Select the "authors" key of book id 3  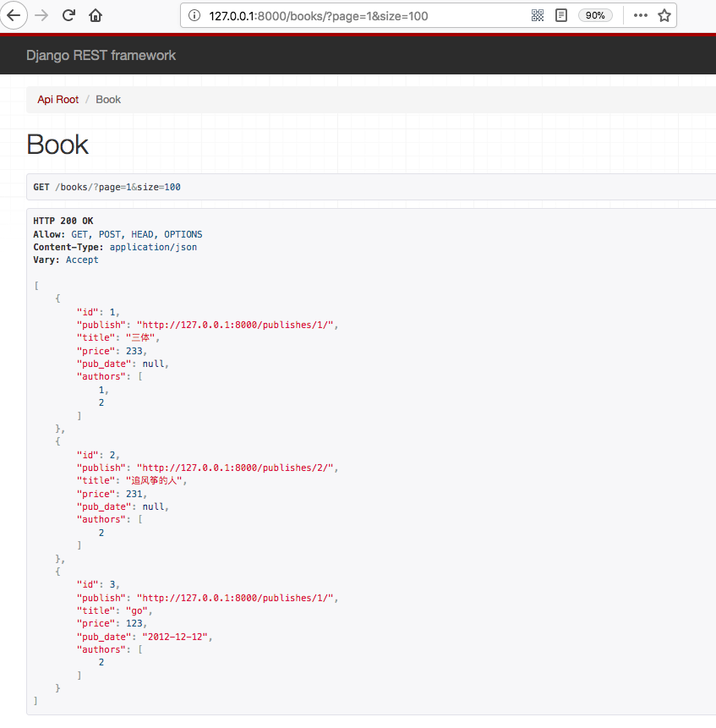101,649
